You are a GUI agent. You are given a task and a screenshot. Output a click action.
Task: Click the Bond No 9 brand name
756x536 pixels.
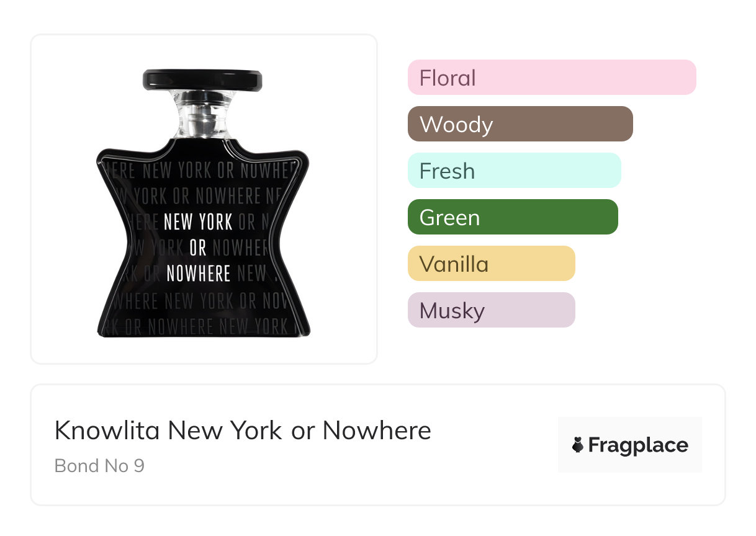(99, 465)
